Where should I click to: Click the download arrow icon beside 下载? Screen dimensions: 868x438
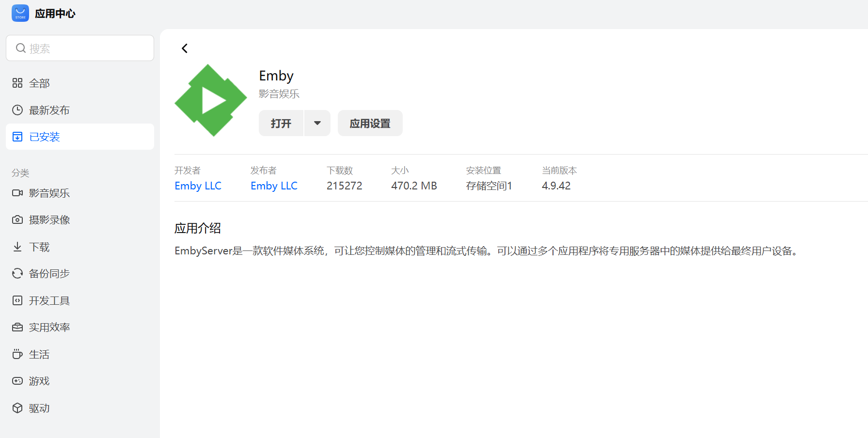[x=17, y=247]
